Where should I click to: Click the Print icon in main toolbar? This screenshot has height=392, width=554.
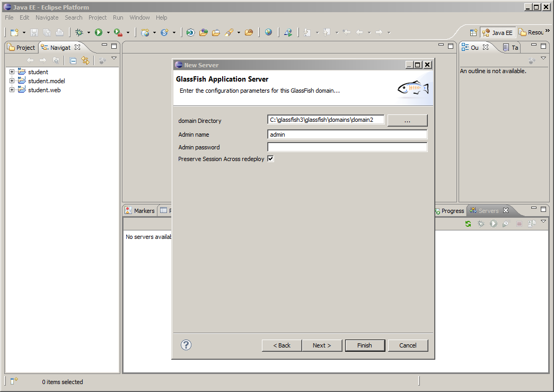click(x=60, y=32)
